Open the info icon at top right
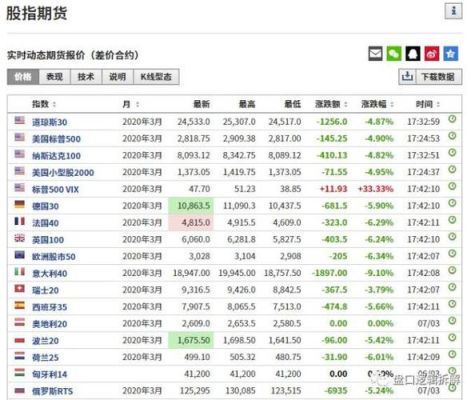The height and width of the screenshot is (400, 475). click(x=454, y=11)
